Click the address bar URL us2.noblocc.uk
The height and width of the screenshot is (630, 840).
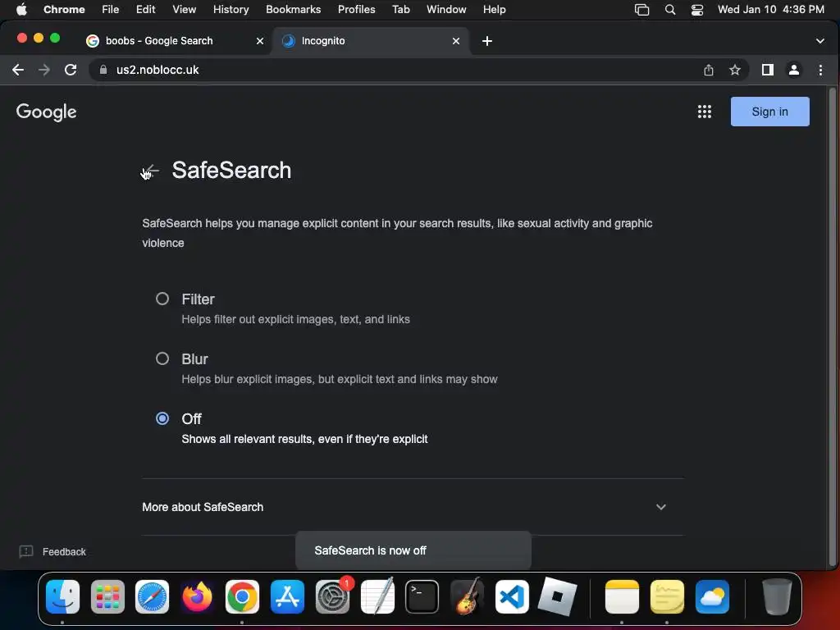[x=157, y=70]
